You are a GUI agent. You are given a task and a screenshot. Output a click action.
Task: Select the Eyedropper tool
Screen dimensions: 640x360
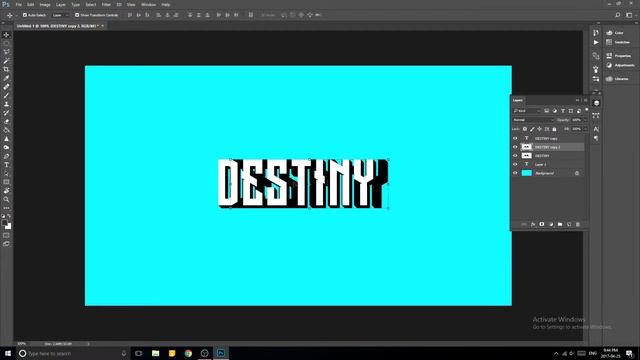point(6,78)
